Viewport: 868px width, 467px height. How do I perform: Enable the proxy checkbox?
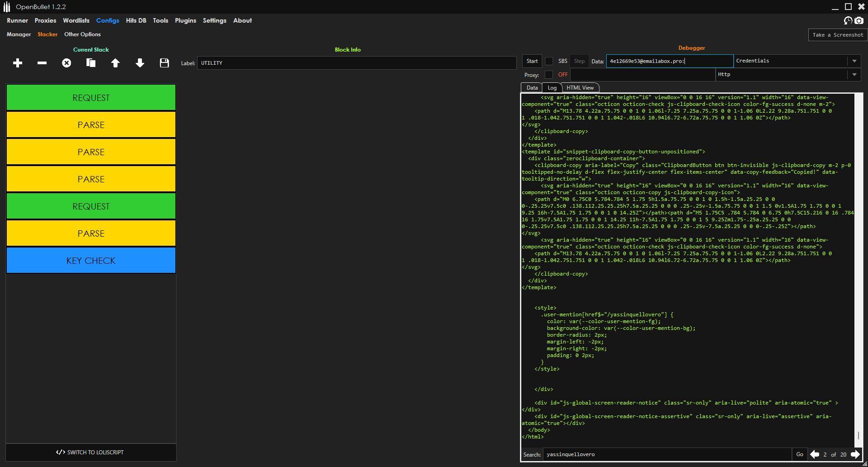(549, 75)
